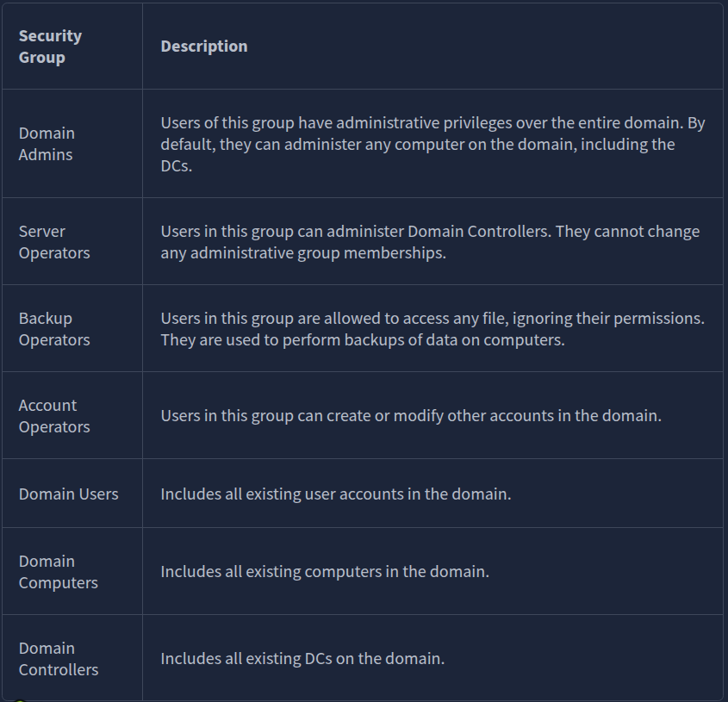
Task: Select the Backup Operators group cell
Action: click(x=54, y=329)
